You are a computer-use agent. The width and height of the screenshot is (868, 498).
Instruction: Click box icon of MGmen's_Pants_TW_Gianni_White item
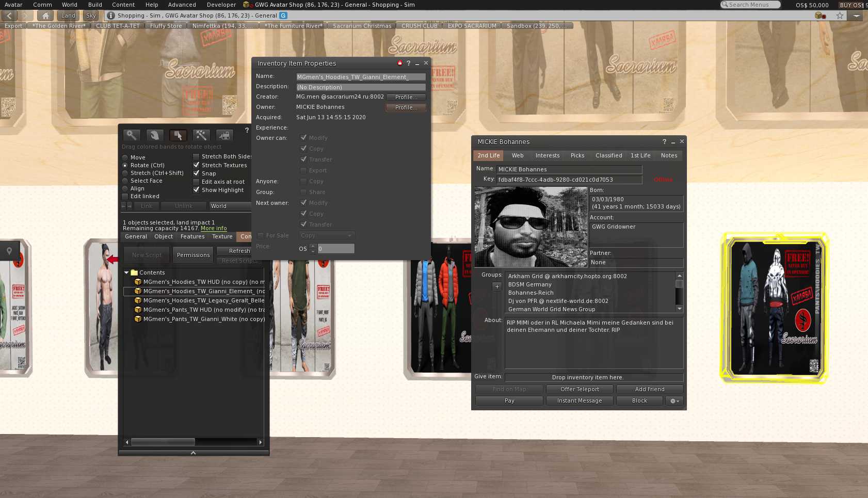click(x=138, y=319)
